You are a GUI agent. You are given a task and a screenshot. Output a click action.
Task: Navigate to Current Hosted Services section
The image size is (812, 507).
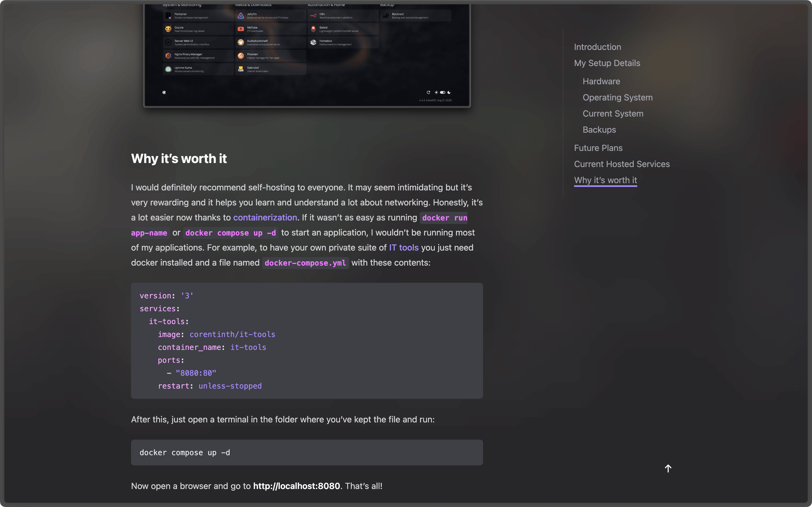622,164
